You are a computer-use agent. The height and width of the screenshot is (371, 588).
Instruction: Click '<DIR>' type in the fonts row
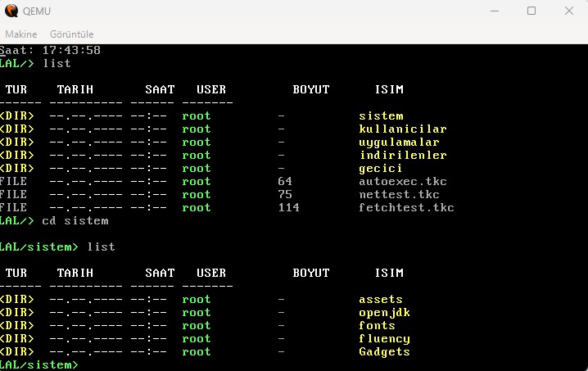17,326
